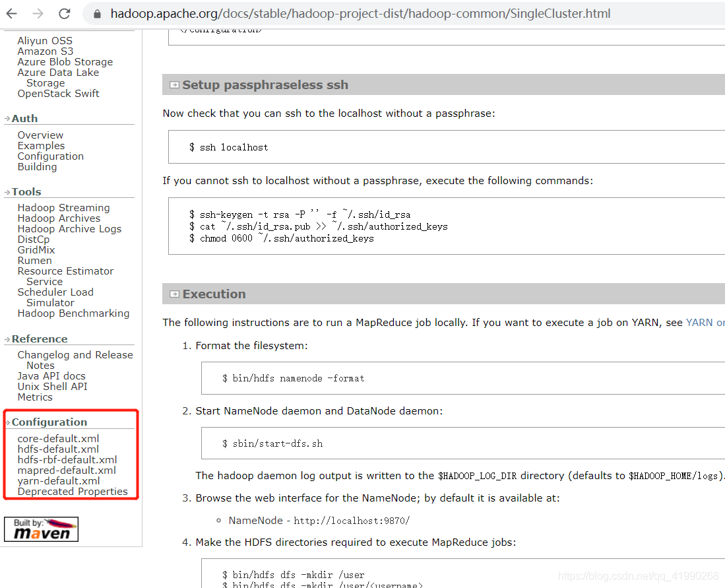
Task: Collapse the Setup passphraseless ssh section icon
Action: (x=174, y=84)
